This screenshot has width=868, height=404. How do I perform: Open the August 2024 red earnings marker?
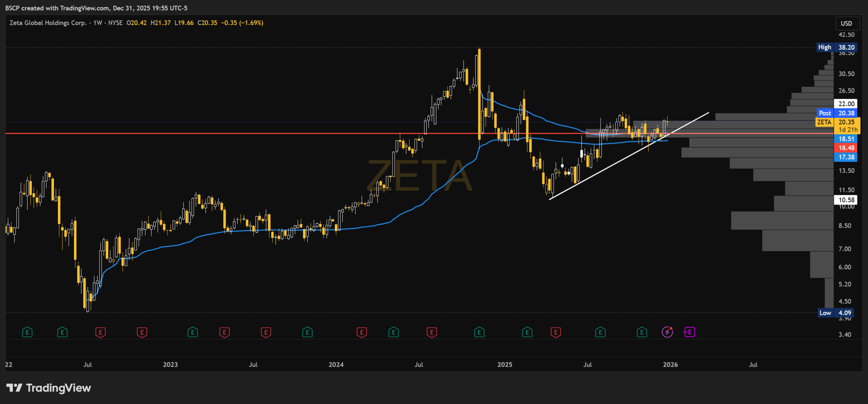pyautogui.click(x=432, y=333)
